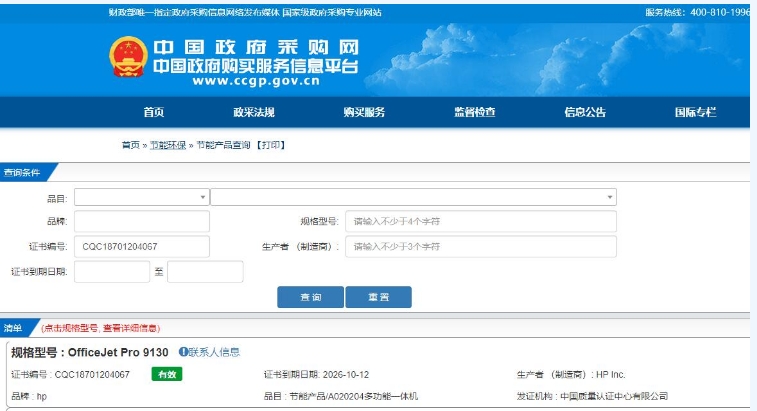Click the 证书到期日期 start date field
This screenshot has width=757, height=411.
click(x=112, y=271)
